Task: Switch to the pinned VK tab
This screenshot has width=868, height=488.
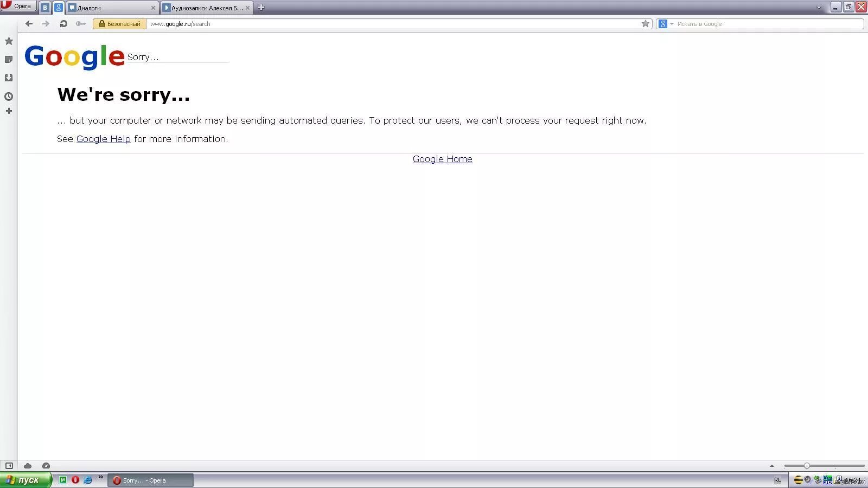Action: (x=45, y=8)
